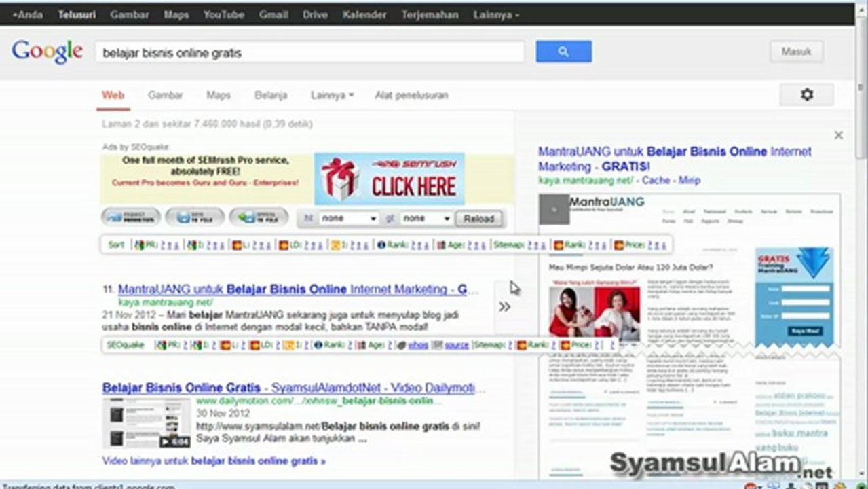Image resolution: width=868 pixels, height=489 pixels.
Task: Open the gear settings menu
Action: (x=806, y=95)
